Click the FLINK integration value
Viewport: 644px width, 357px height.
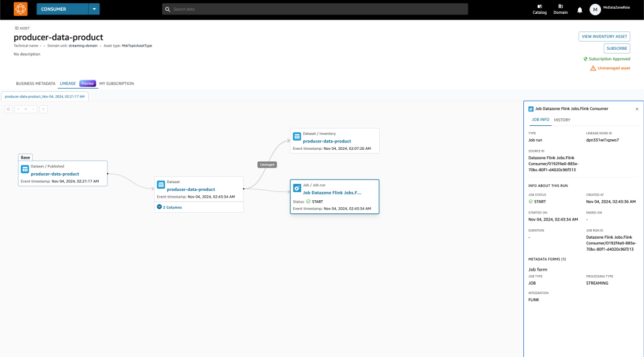click(533, 300)
